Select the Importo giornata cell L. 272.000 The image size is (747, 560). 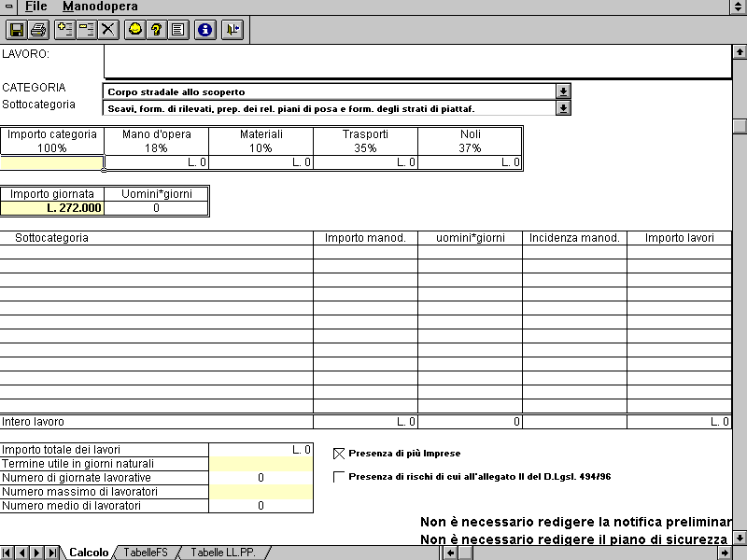[52, 208]
